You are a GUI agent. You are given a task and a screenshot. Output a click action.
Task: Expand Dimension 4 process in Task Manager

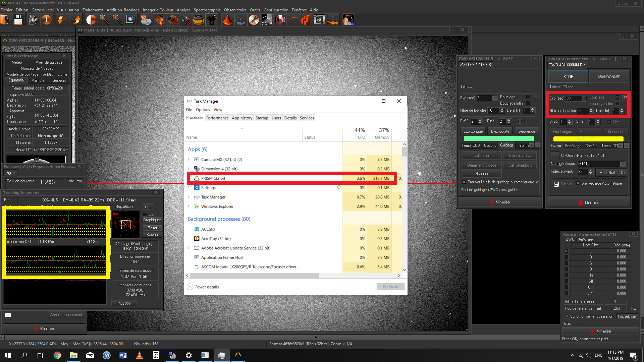[189, 169]
